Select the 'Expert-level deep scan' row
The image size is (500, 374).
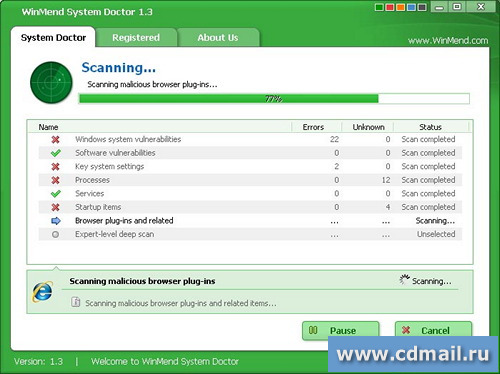click(x=250, y=234)
